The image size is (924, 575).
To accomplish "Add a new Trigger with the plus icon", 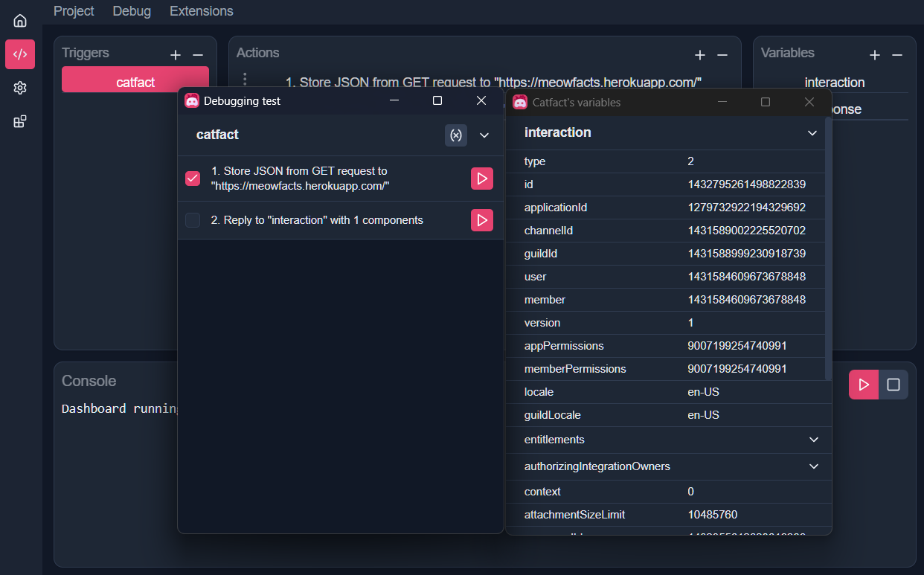I will click(x=176, y=54).
